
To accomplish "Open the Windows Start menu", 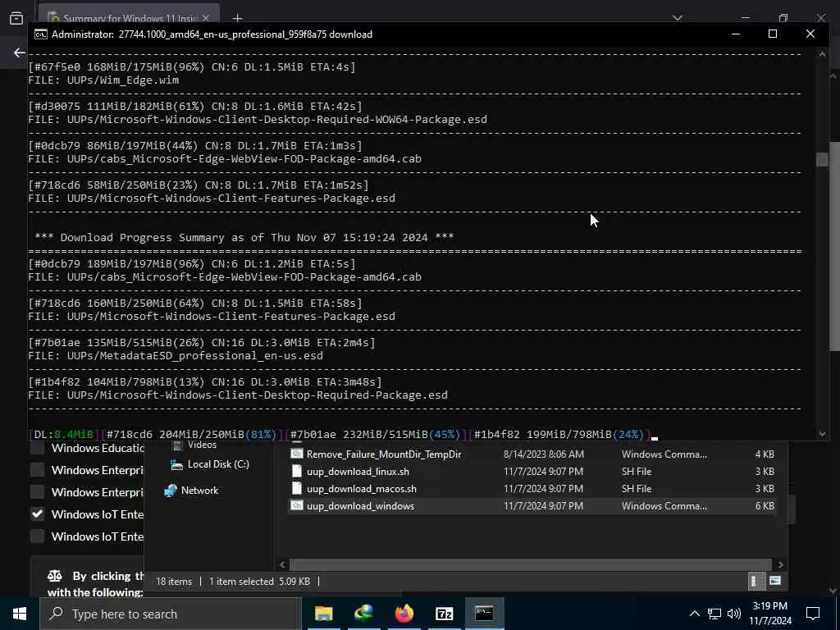I will pyautogui.click(x=20, y=614).
